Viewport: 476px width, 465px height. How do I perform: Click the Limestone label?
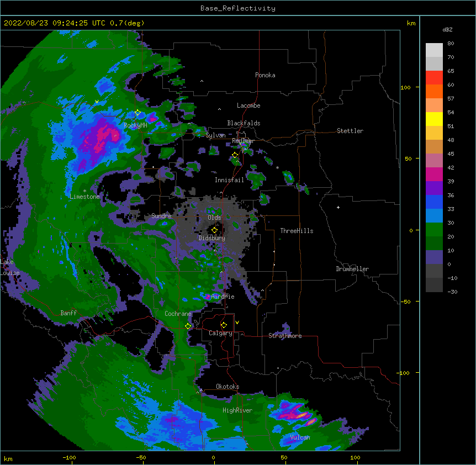pos(84,197)
